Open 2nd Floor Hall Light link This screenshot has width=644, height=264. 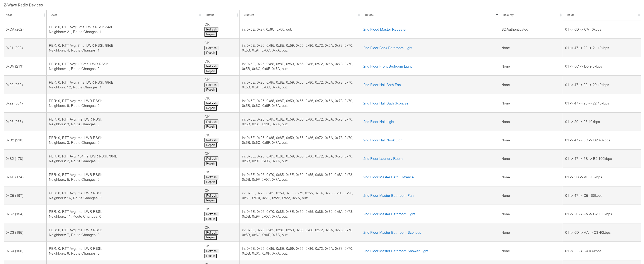(378, 122)
